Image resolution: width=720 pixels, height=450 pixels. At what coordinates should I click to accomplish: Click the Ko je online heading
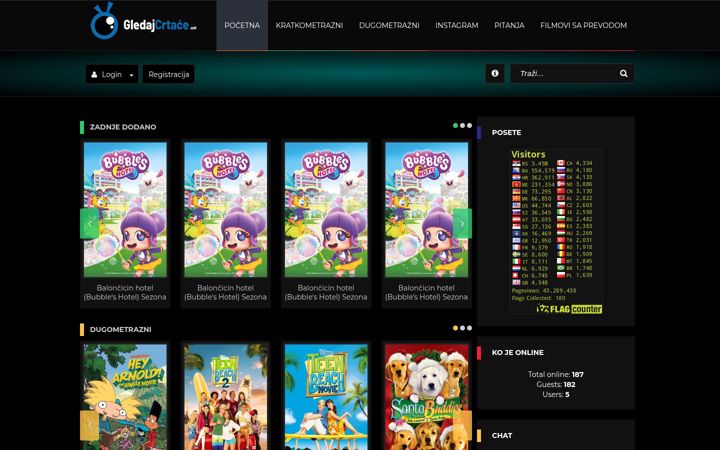click(518, 353)
